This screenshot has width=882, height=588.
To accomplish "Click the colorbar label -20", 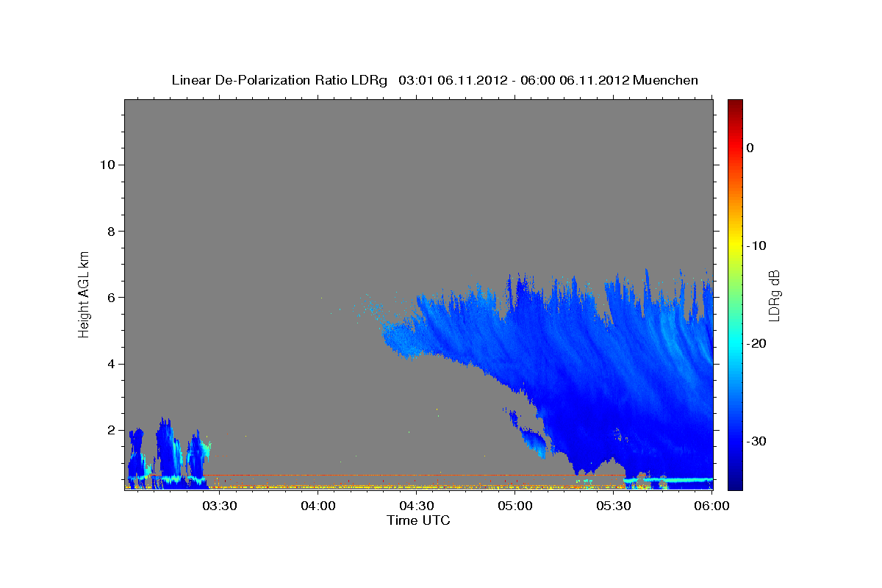I will click(756, 343).
